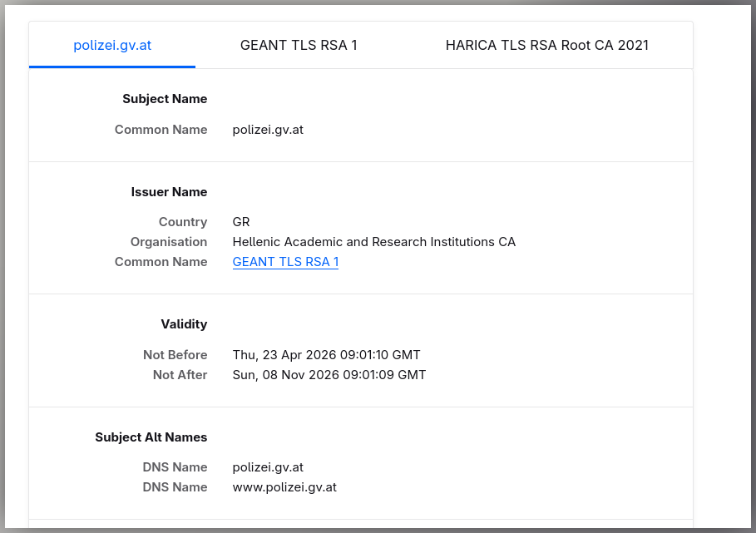Select the HARICA TLS RSA Root CA 2021 tab
The width and height of the screenshot is (756, 533).
(x=546, y=45)
